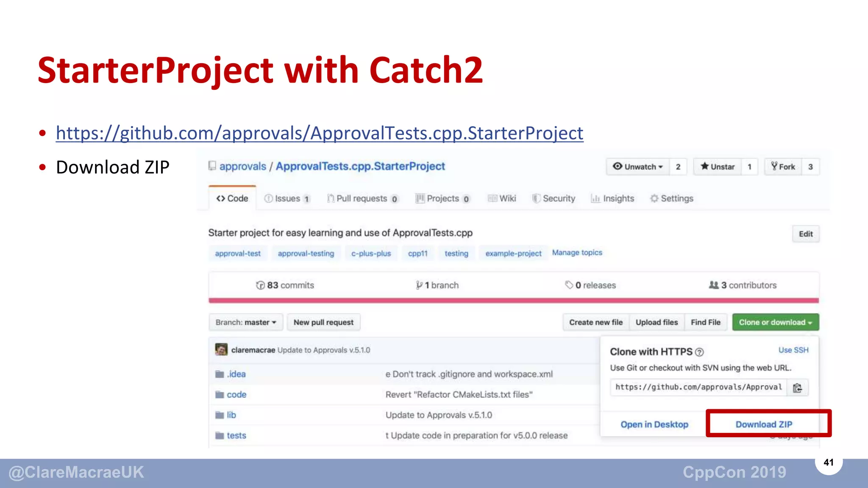The image size is (868, 488).
Task: Click the forks count 3
Action: [x=810, y=167]
